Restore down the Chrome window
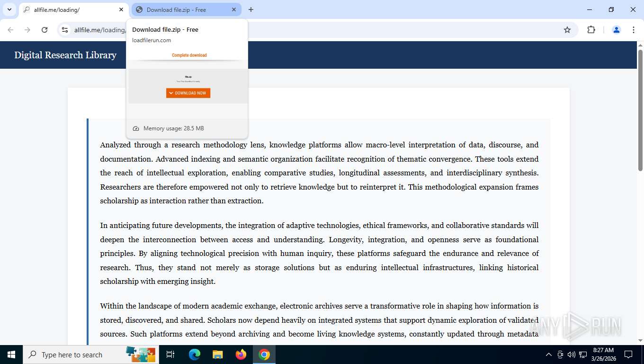This screenshot has width=644, height=364. (x=611, y=9)
